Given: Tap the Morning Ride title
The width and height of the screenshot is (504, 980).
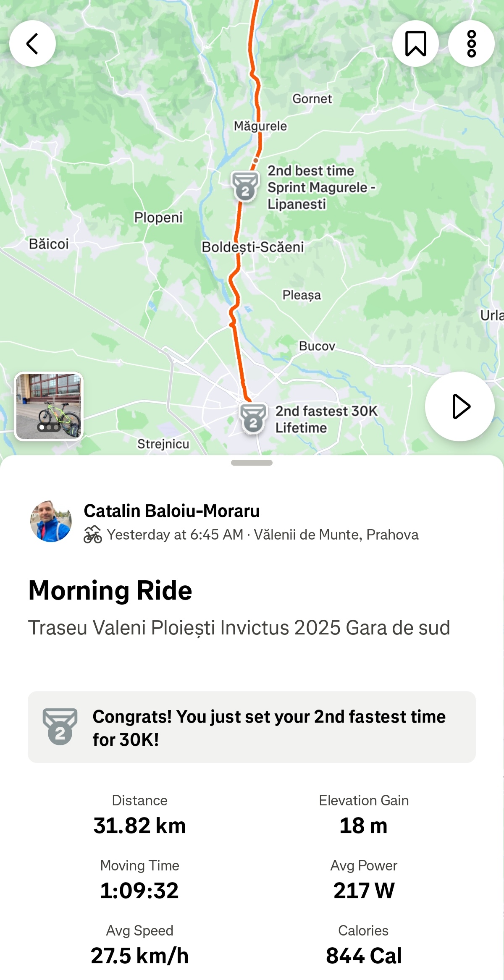Looking at the screenshot, I should coord(110,590).
